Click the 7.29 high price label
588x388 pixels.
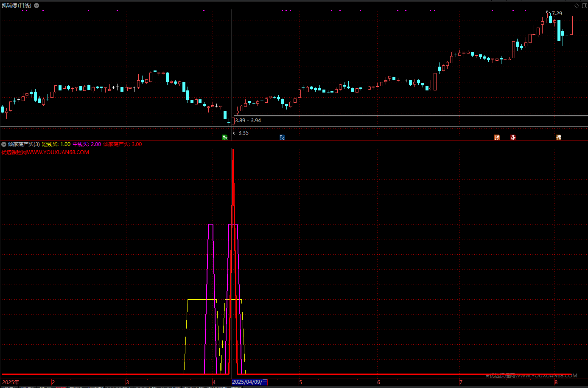click(x=557, y=14)
